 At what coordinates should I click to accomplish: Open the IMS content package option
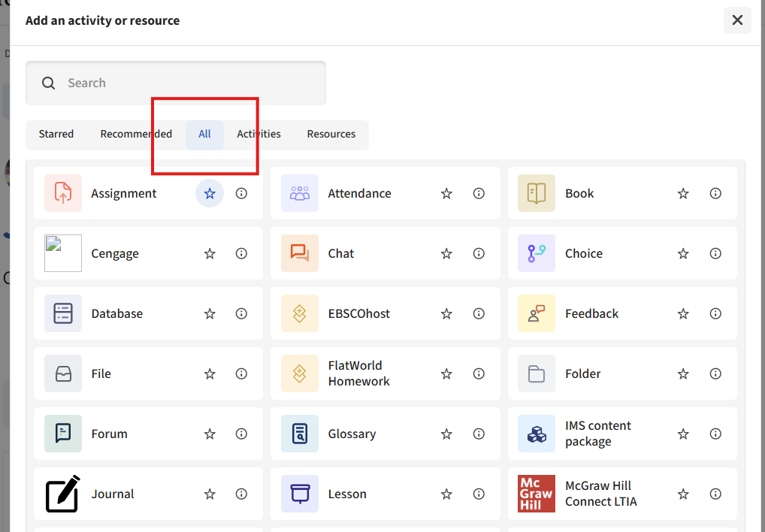click(597, 434)
